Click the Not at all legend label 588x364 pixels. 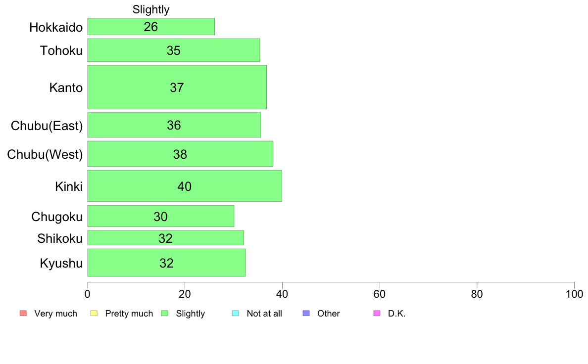pyautogui.click(x=264, y=314)
